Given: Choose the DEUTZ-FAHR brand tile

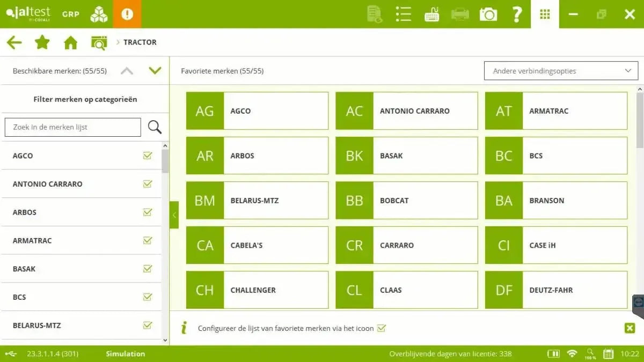Looking at the screenshot, I should pos(556,290).
